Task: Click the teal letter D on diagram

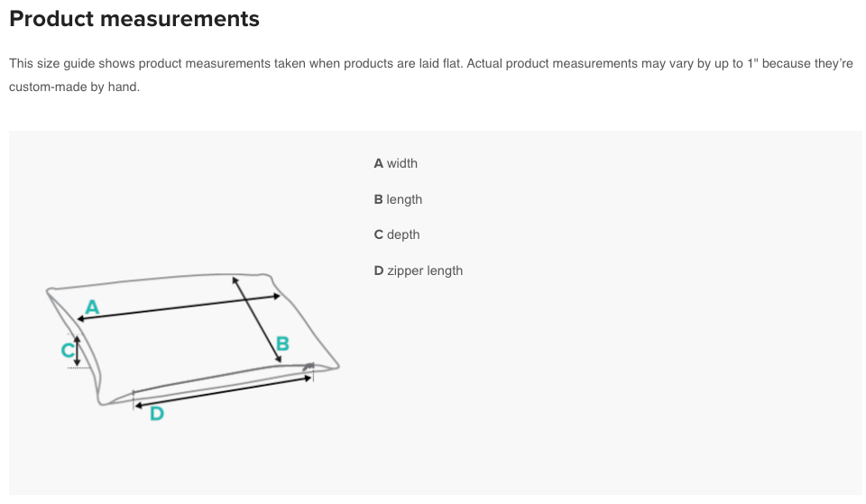Action: pyautogui.click(x=157, y=414)
